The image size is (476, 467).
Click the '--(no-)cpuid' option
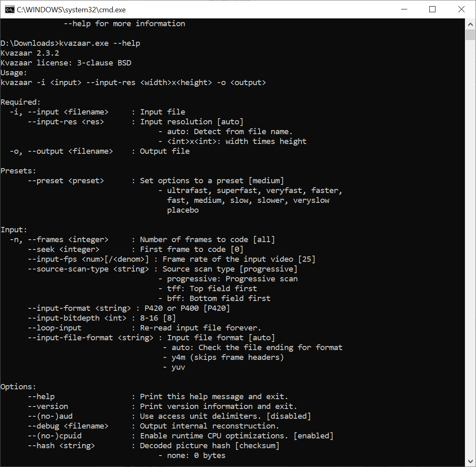[x=55, y=436]
